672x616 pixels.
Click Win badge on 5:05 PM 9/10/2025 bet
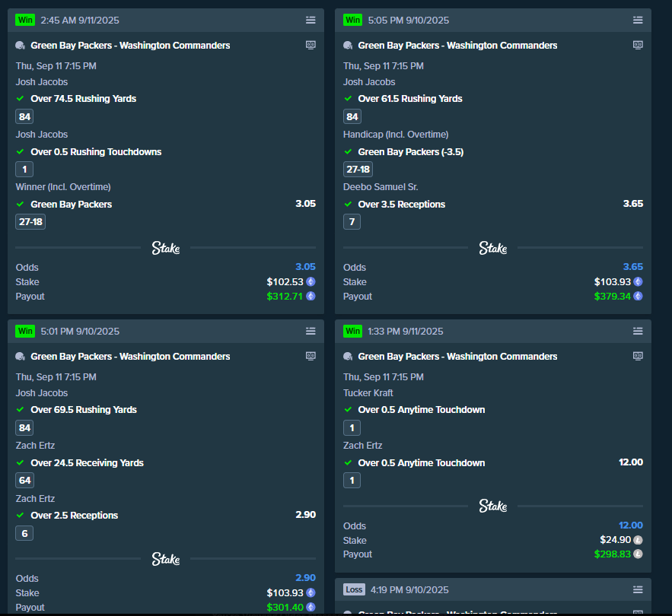352,20
